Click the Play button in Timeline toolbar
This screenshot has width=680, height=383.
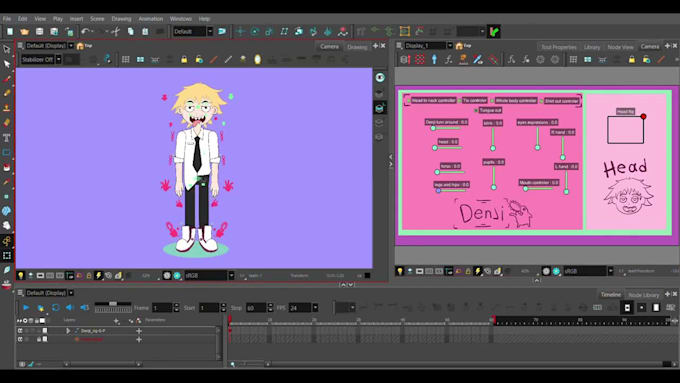pos(26,308)
